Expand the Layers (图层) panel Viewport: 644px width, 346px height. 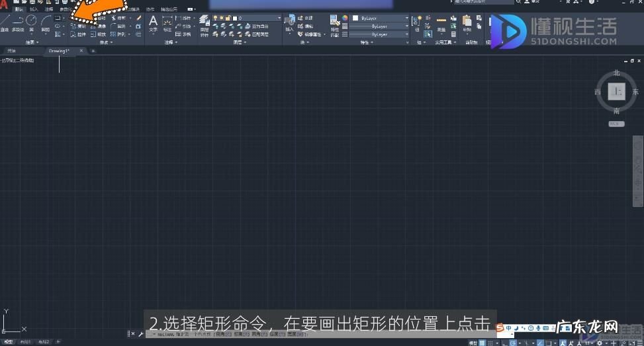(240, 42)
